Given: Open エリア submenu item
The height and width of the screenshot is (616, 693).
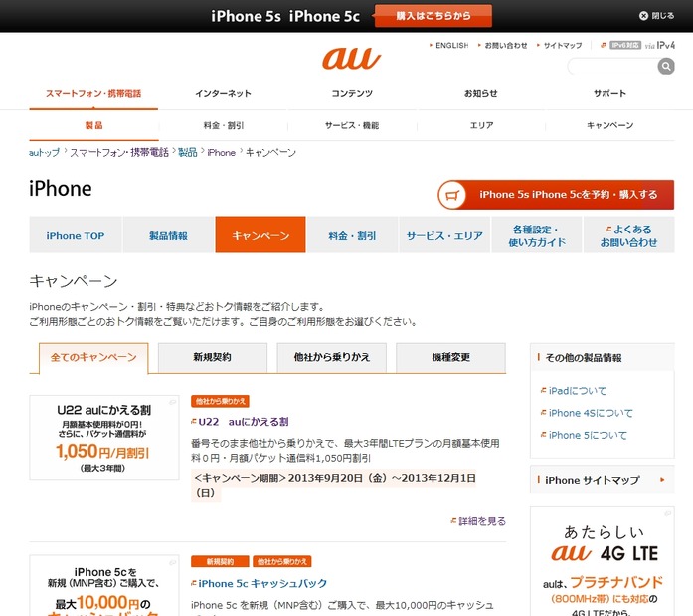Looking at the screenshot, I should coord(481,125).
